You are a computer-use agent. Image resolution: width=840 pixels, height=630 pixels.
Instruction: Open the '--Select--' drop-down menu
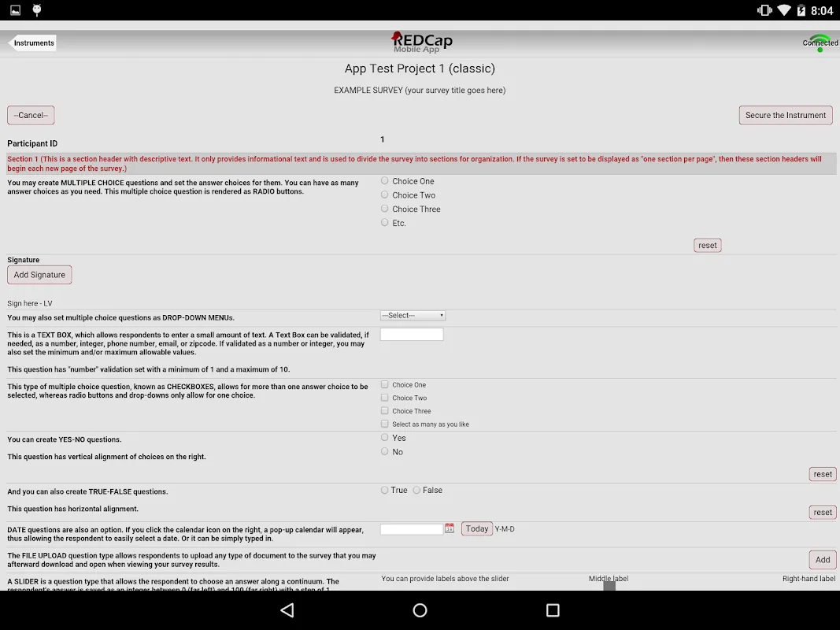(x=413, y=316)
